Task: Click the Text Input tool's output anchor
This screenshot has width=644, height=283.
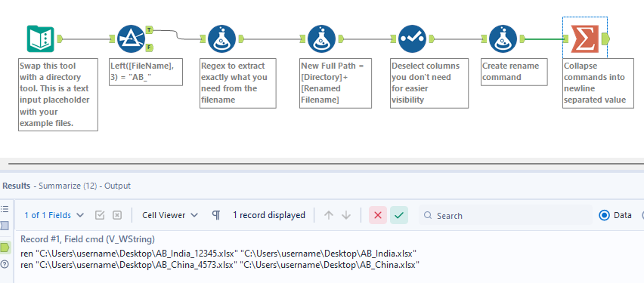Action: pyautogui.click(x=59, y=39)
